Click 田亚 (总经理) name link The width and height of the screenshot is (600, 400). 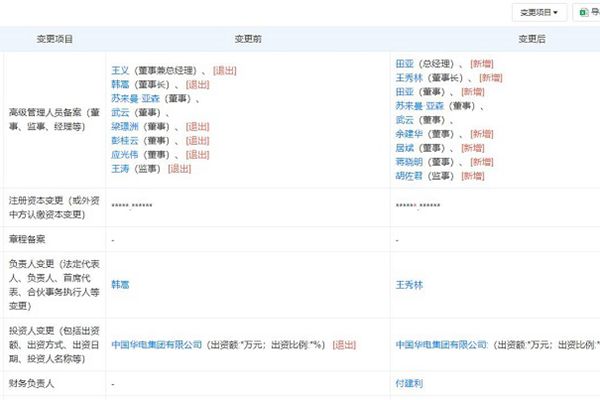pyautogui.click(x=405, y=63)
